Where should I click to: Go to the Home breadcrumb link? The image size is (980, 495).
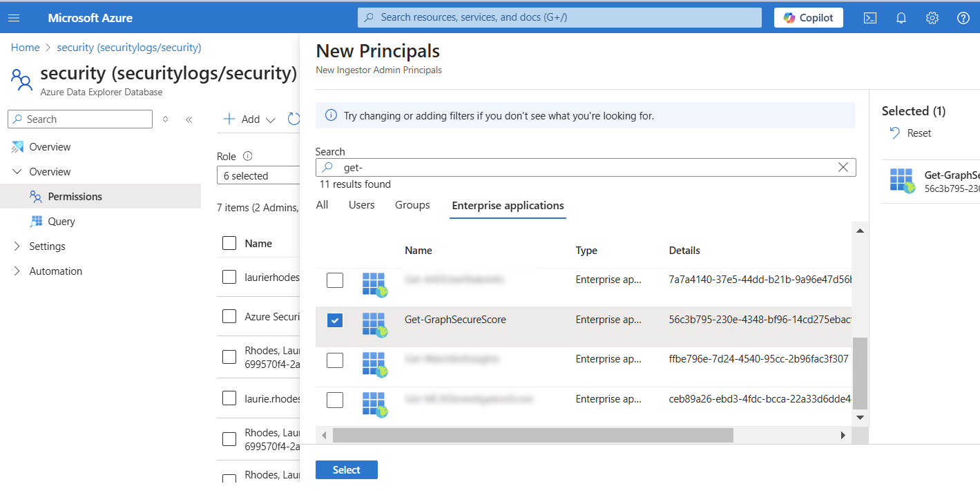tap(26, 48)
